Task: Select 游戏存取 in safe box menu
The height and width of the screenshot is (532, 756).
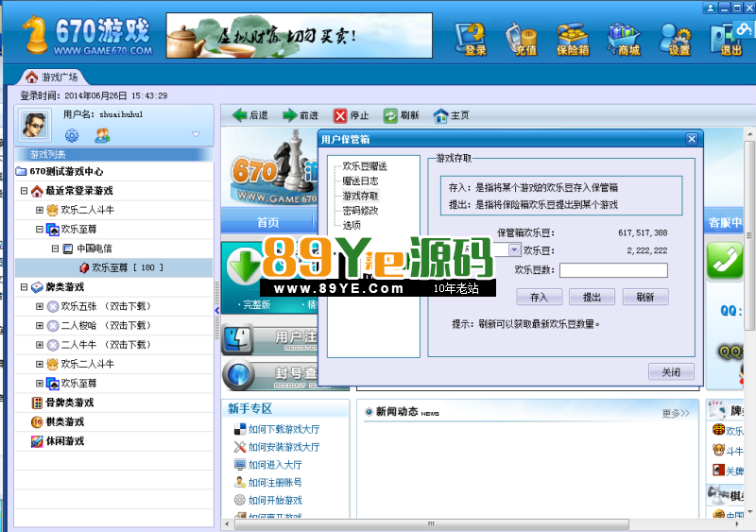Action: (x=360, y=196)
